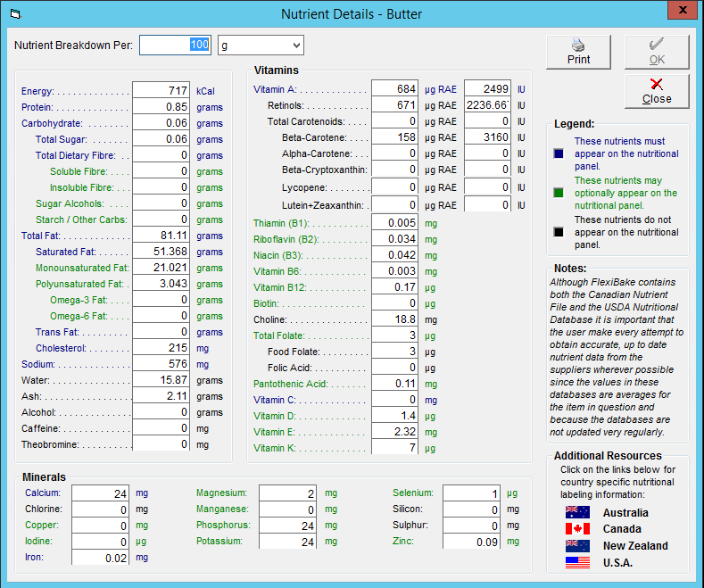Viewport: 704px width, 588px height.
Task: Click the Calcium value 24
Action: pos(101,493)
